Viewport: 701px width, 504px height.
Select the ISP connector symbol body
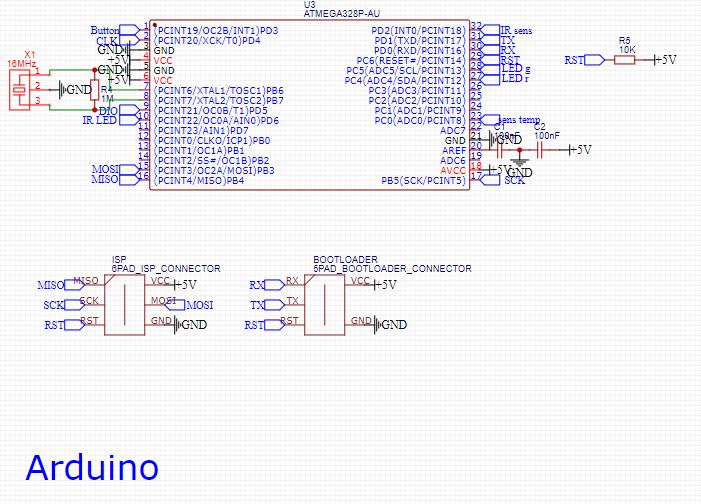click(124, 305)
